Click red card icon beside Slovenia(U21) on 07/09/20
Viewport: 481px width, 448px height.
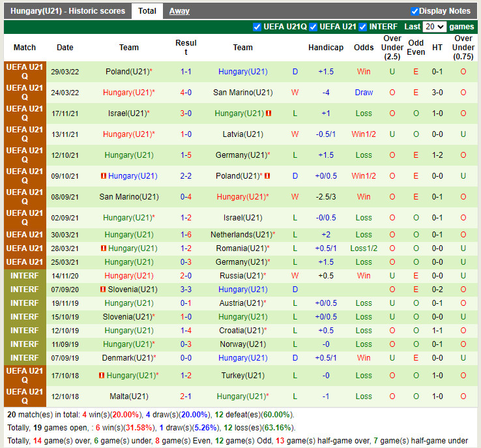coord(103,290)
